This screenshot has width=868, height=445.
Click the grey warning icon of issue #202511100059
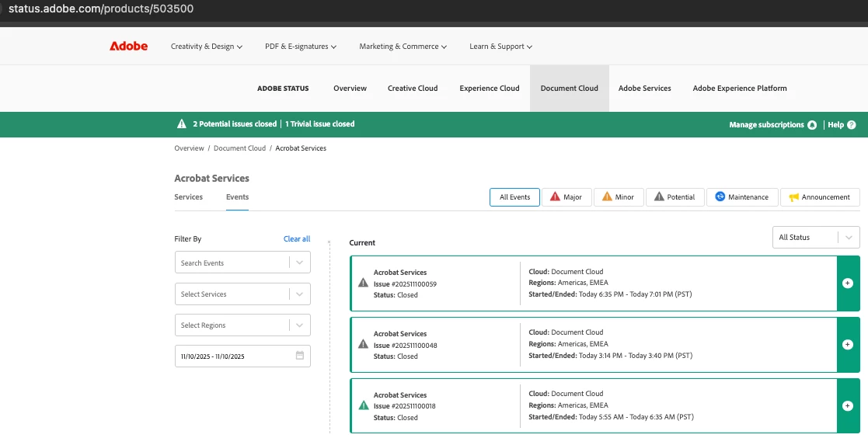click(x=363, y=283)
